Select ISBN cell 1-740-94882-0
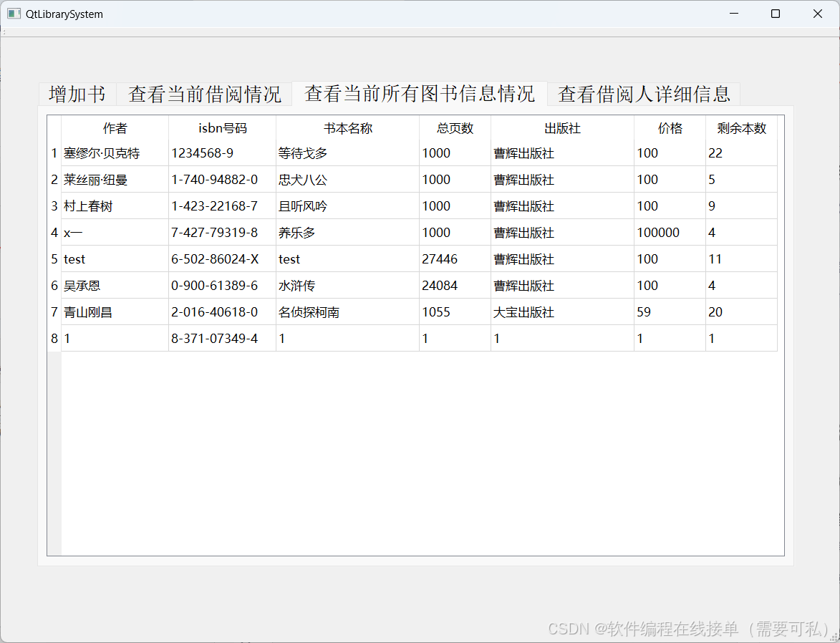 point(222,180)
